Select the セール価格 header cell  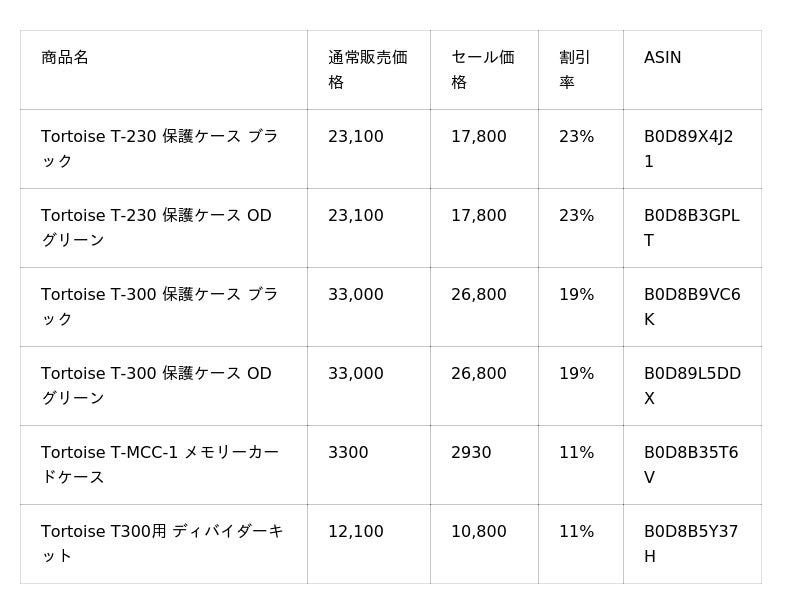pos(482,70)
